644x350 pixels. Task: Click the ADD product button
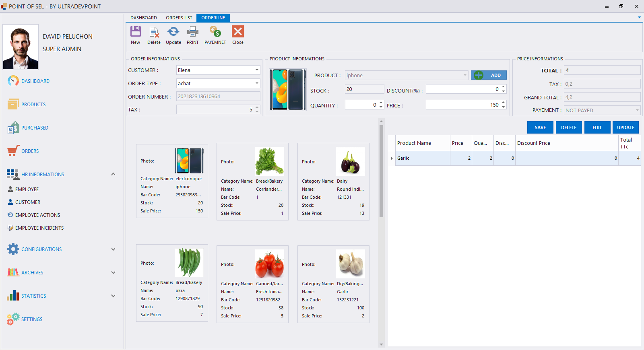coord(489,75)
